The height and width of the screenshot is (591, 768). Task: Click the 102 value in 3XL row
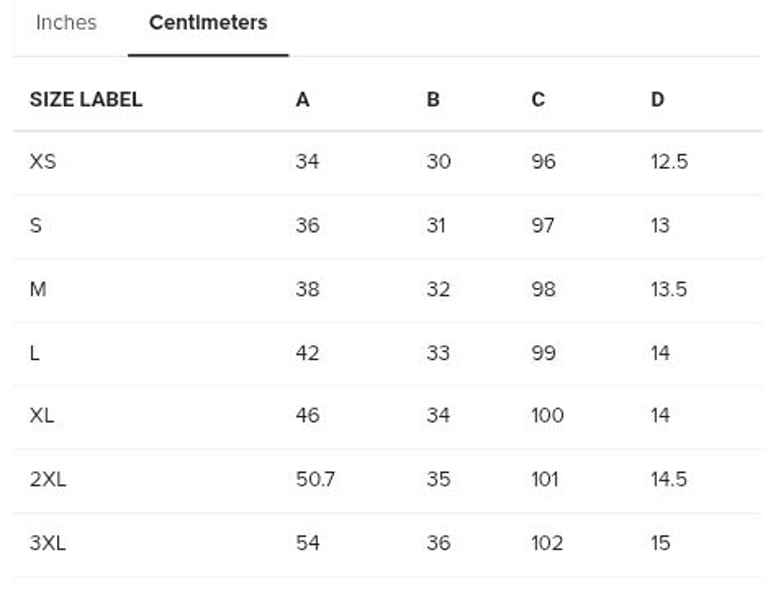click(x=547, y=543)
